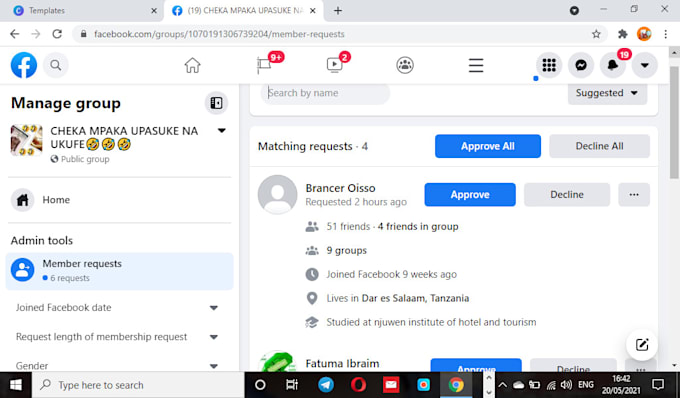Click Search by name field
Image resolution: width=680 pixels, height=398 pixels.
click(325, 93)
